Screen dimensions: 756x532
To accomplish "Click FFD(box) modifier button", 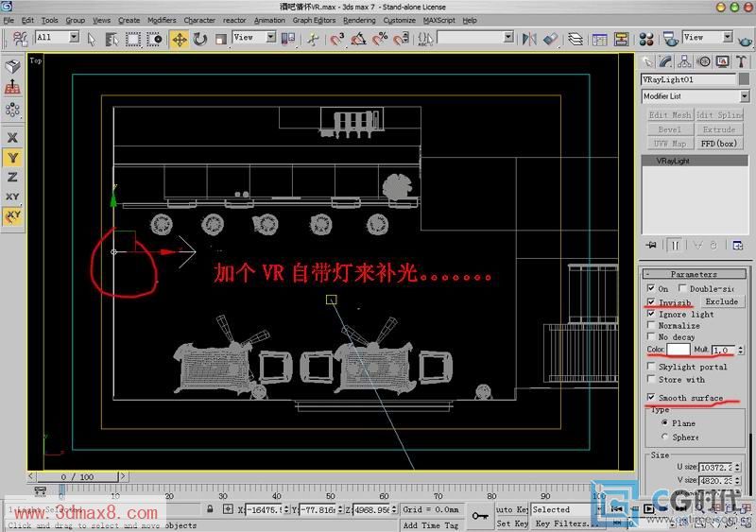I will (x=718, y=144).
